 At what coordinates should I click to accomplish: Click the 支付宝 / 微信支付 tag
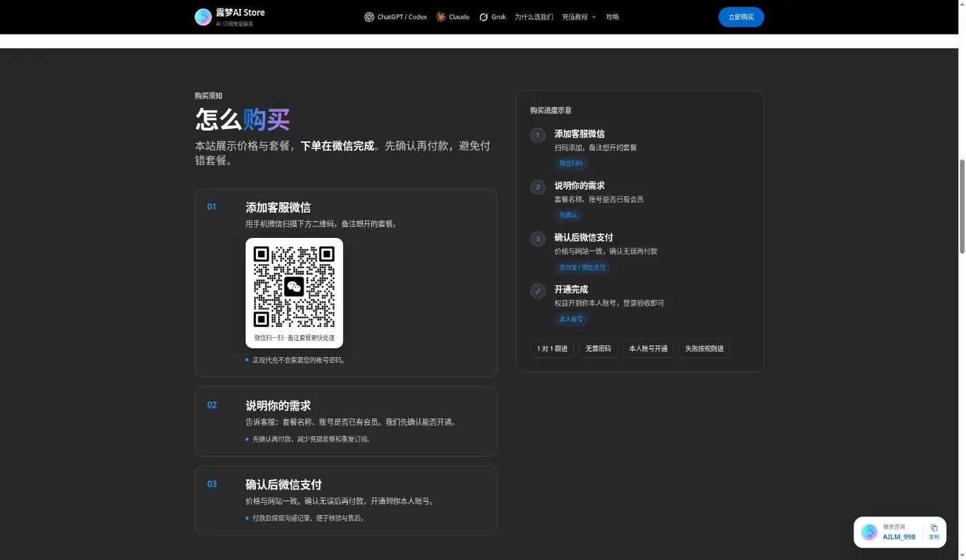pos(582,267)
